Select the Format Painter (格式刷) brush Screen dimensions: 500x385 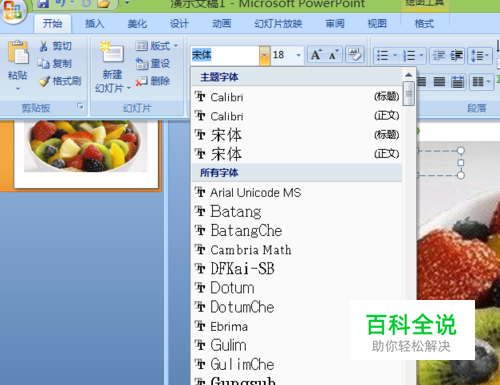point(59,81)
